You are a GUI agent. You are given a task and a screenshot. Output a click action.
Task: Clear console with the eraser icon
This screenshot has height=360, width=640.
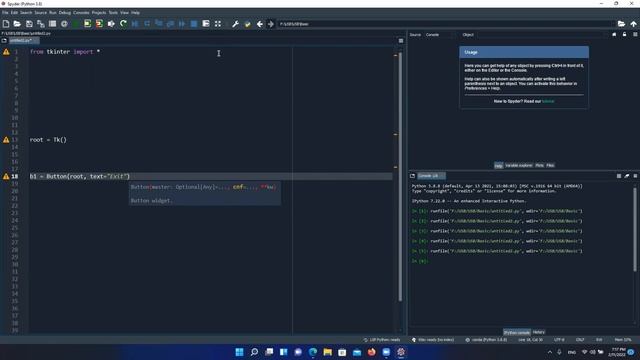[627, 176]
